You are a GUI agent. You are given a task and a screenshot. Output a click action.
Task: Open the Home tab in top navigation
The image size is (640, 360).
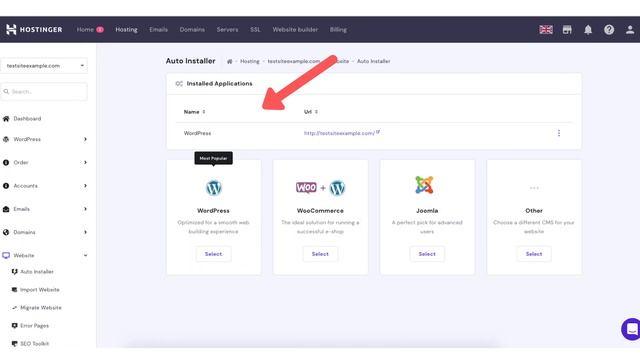tap(85, 29)
